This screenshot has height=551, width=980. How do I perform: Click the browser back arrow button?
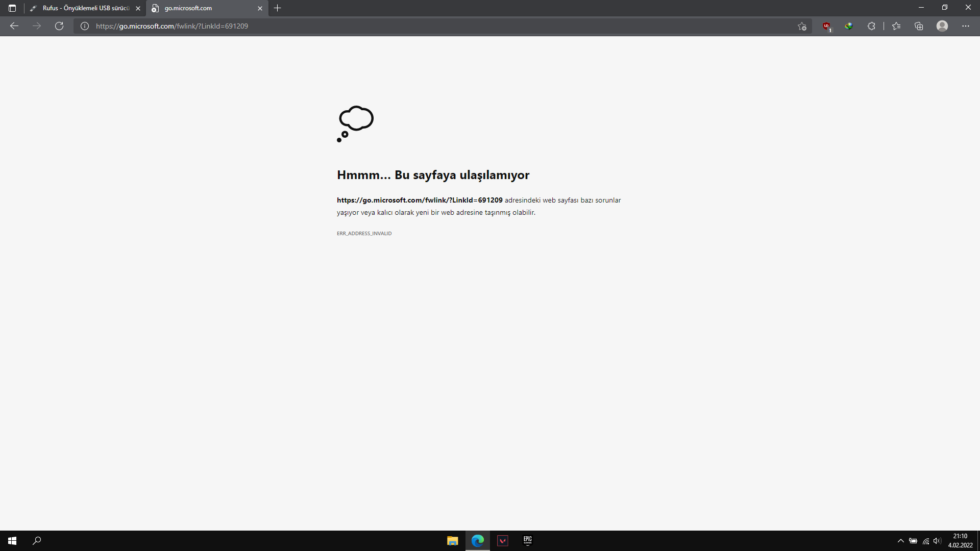coord(14,26)
